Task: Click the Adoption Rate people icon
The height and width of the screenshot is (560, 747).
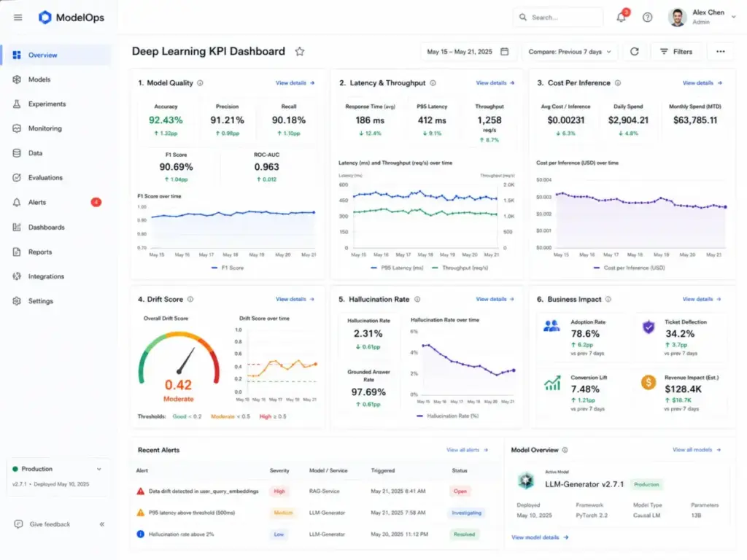Action: tap(551, 326)
